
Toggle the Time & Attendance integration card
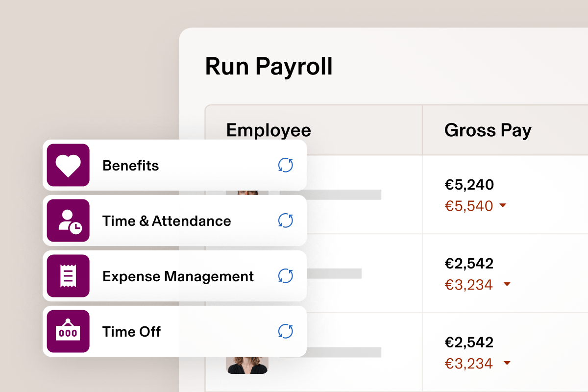point(175,220)
